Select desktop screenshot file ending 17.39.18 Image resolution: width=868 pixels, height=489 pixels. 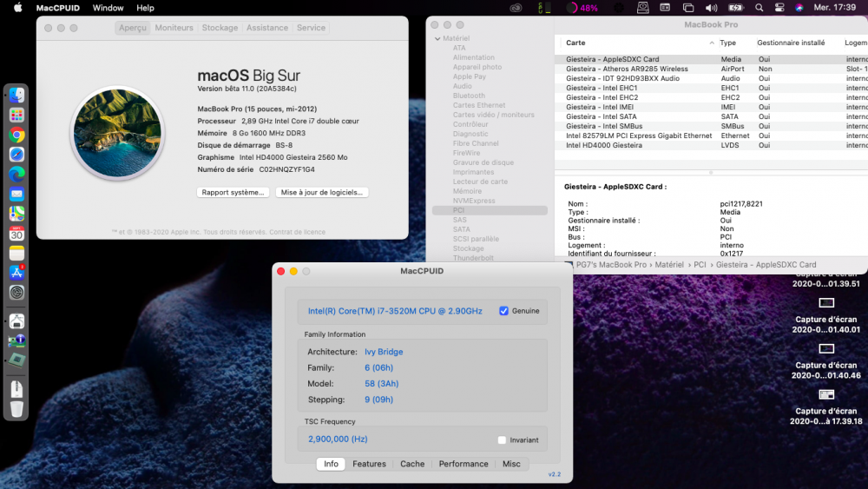tap(826, 407)
